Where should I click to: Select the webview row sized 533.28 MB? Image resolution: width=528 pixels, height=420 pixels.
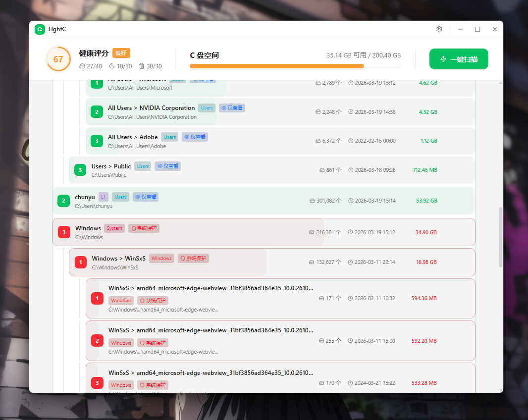click(x=280, y=378)
